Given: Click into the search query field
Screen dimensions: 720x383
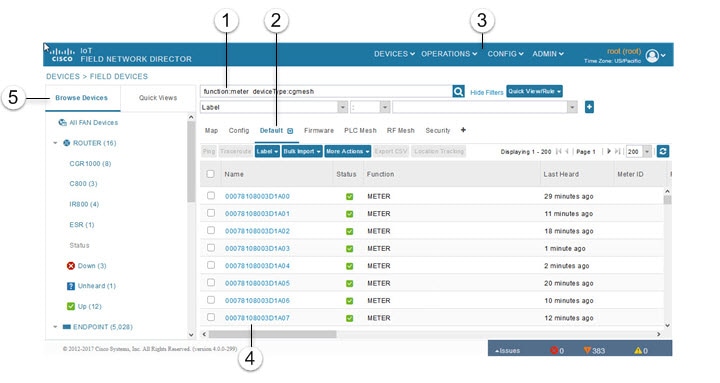Looking at the screenshot, I should [326, 91].
